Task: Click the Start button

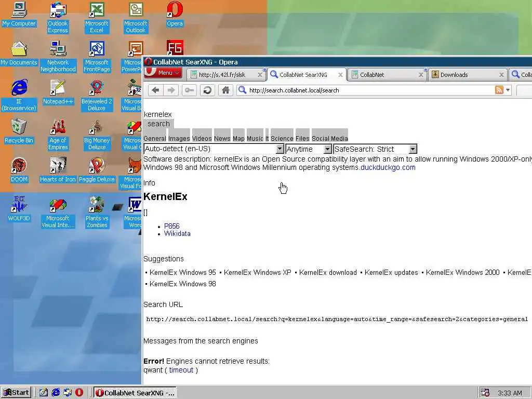Action: (16, 393)
